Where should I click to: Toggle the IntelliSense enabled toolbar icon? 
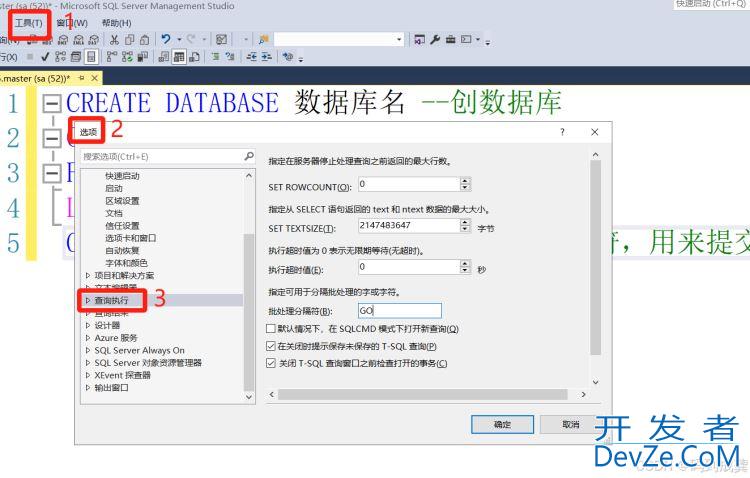pyautogui.click(x=91, y=57)
